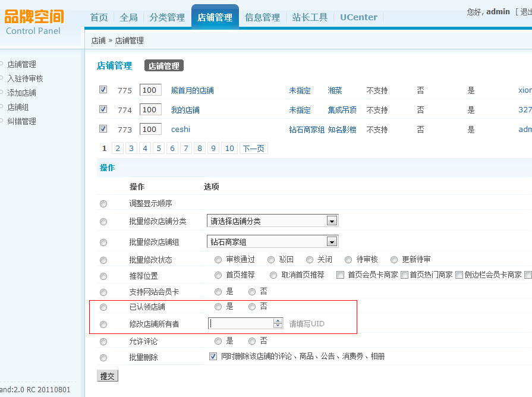The height and width of the screenshot is (397, 532).
Task: Click the 集成吊顶 category link
Action: (x=342, y=110)
